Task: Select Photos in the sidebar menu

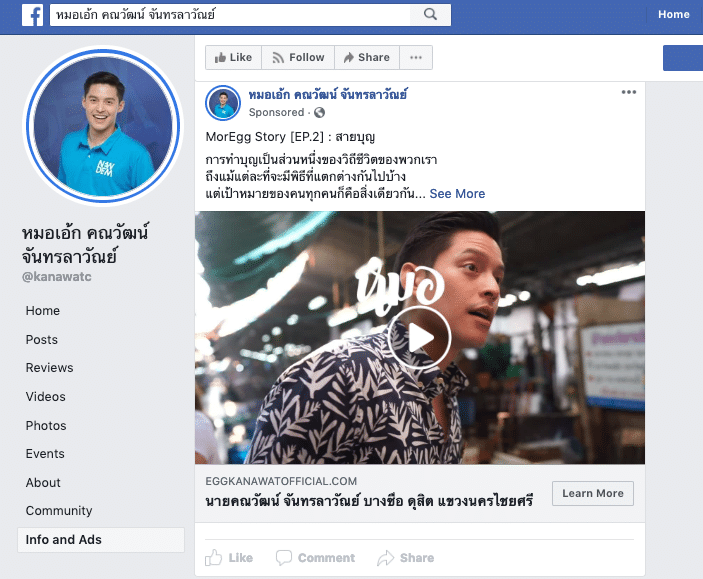Action: [46, 426]
